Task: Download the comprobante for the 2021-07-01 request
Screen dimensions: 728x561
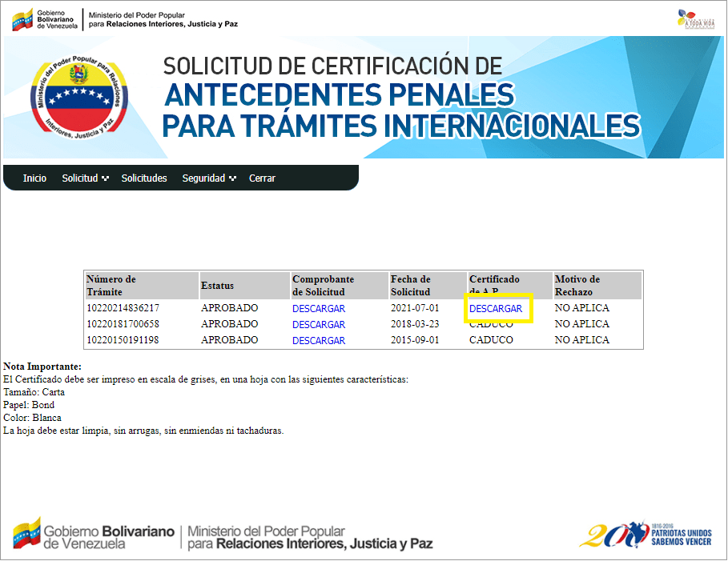Action: (319, 309)
